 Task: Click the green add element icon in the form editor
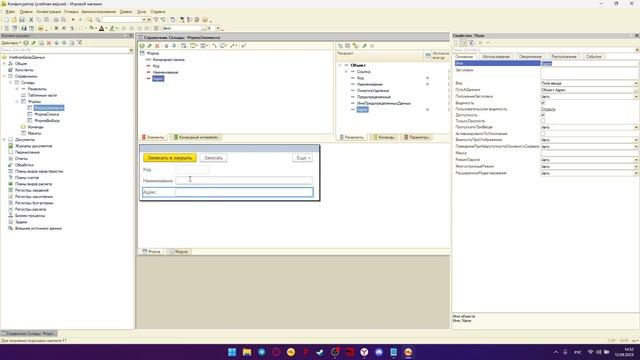[142, 46]
